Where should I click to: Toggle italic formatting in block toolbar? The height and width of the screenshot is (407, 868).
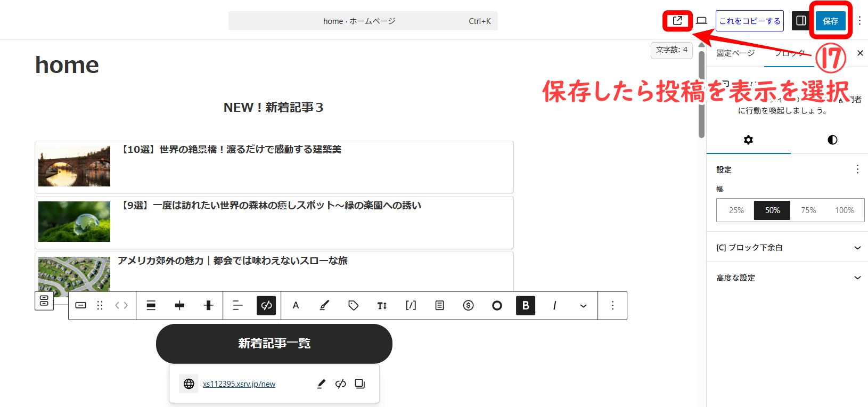point(554,305)
